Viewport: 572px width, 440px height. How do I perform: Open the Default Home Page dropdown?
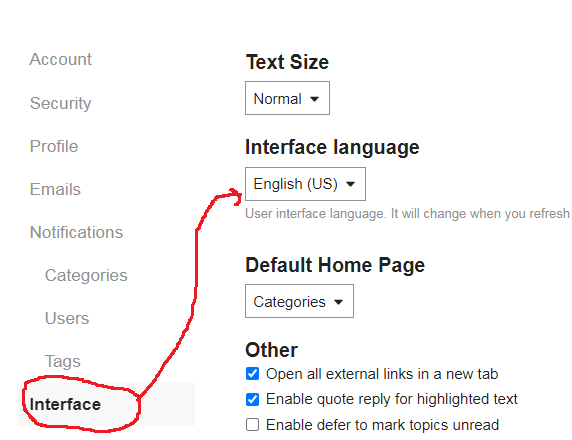pyautogui.click(x=299, y=301)
